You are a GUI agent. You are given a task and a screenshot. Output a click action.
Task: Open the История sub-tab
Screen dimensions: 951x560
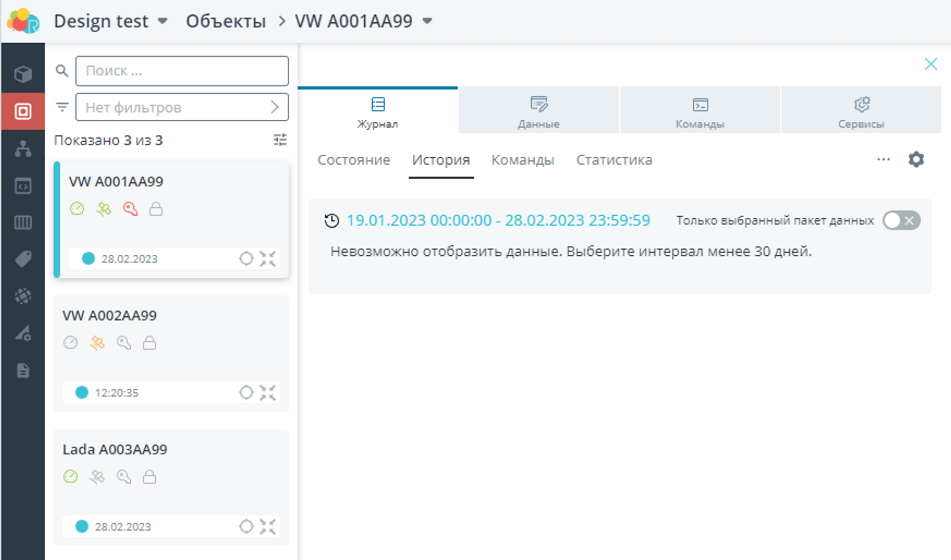[x=441, y=160]
